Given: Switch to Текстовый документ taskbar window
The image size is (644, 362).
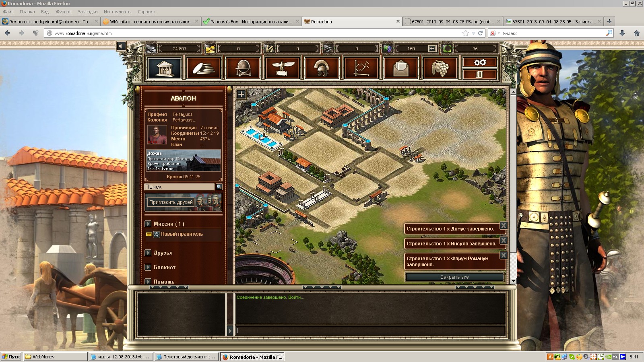Looking at the screenshot, I should click(x=186, y=356).
